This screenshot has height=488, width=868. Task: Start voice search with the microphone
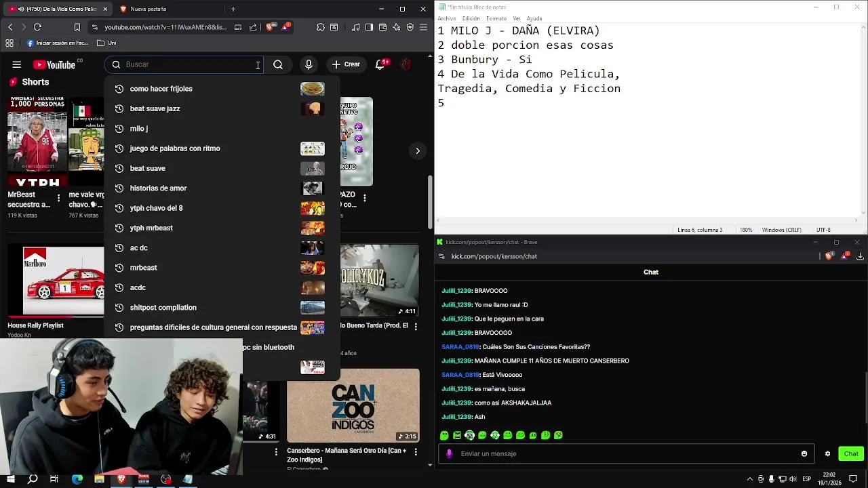coord(309,64)
